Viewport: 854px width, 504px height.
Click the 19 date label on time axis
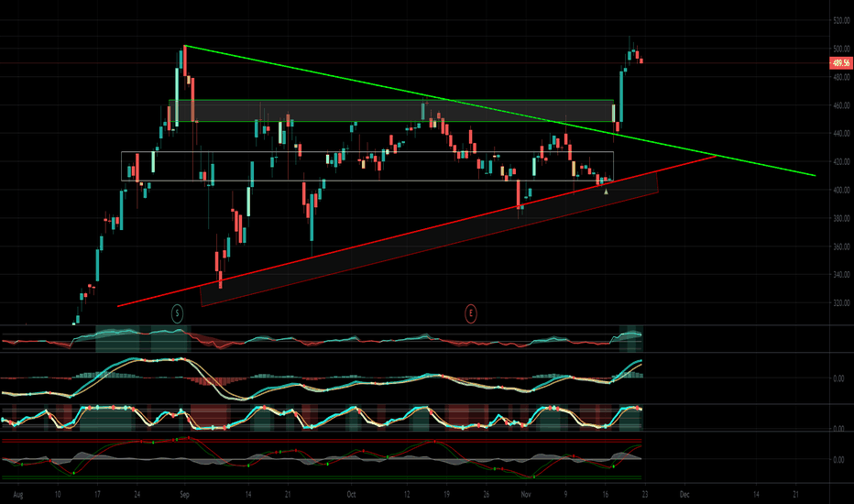[x=446, y=495]
